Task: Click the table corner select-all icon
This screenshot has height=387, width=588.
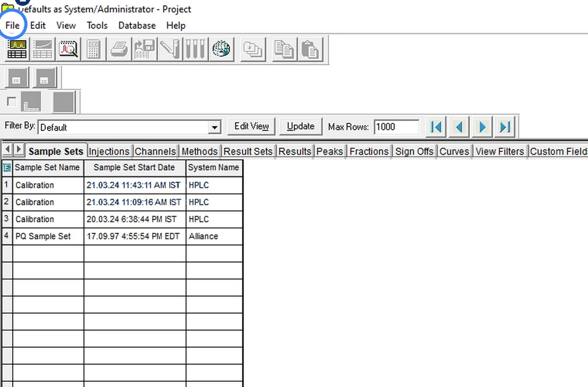Action: (7, 168)
